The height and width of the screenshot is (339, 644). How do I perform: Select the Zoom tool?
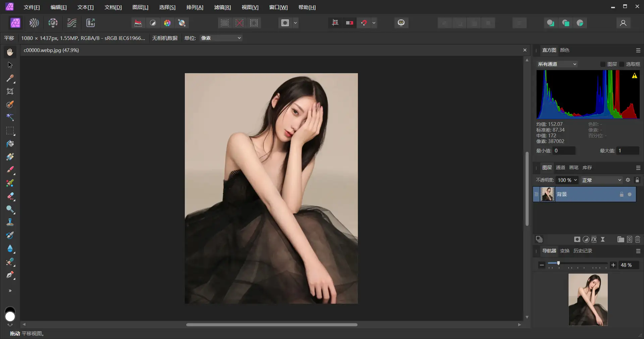[10, 209]
